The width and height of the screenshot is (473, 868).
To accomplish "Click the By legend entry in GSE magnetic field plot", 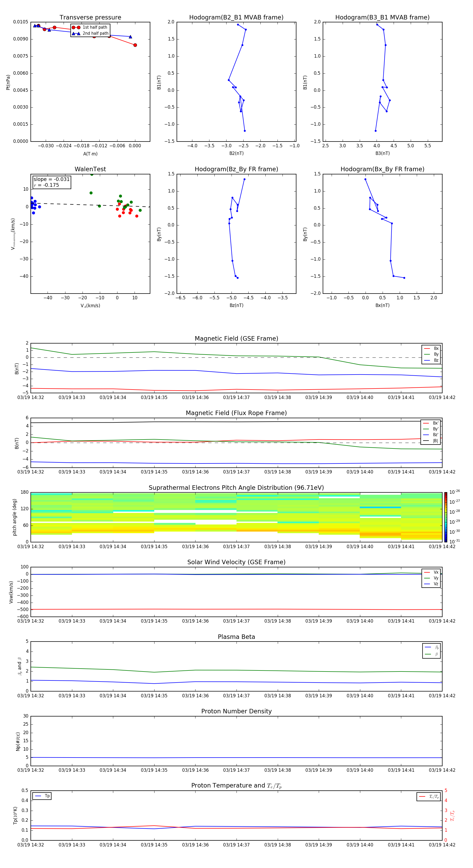I will click(431, 354).
